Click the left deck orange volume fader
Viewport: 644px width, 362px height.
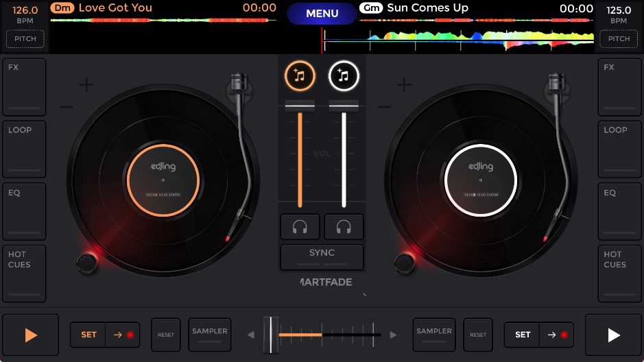coord(300,105)
